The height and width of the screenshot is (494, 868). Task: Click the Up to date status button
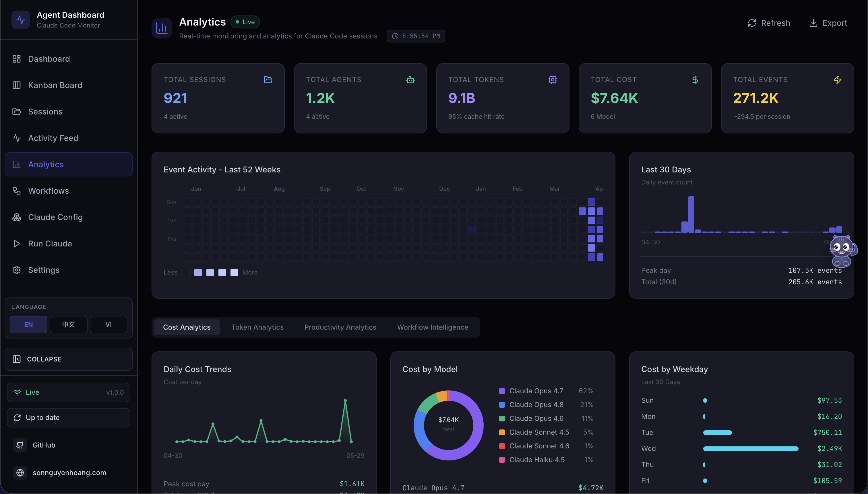[69, 418]
